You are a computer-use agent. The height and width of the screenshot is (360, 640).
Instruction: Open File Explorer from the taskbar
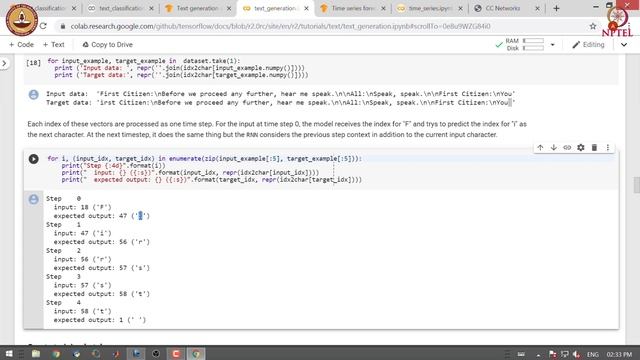36,353
